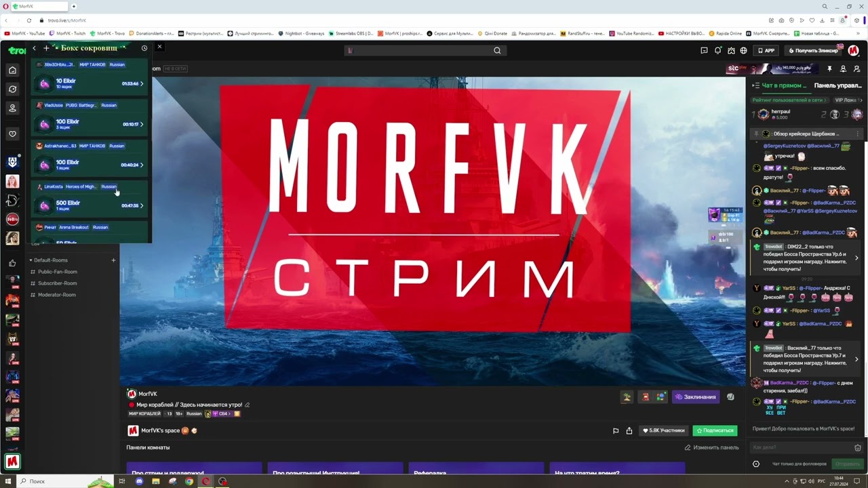The image size is (868, 488).
Task: Open the bunny-ears activity icon in top bar
Action: coord(731,50)
